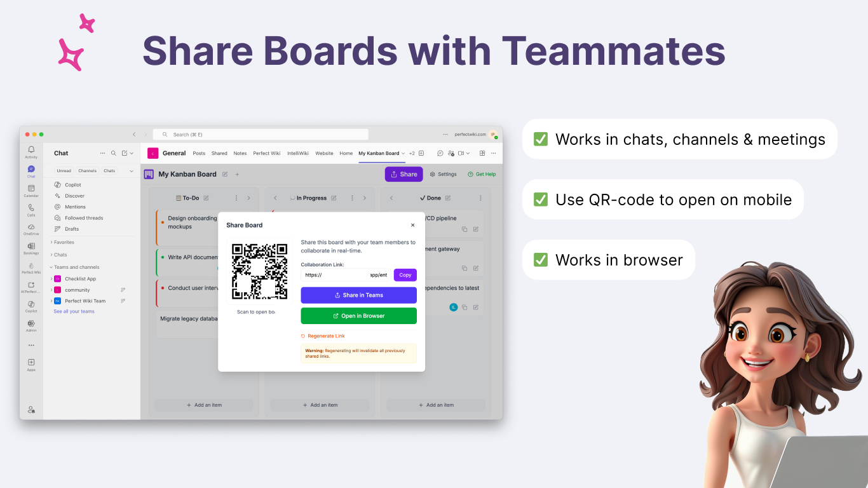868x488 pixels.
Task: Click the Copy link button
Action: (x=405, y=275)
